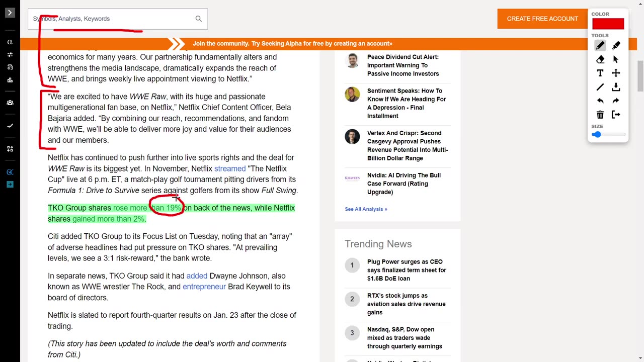Click the download drawing icon

616,87
